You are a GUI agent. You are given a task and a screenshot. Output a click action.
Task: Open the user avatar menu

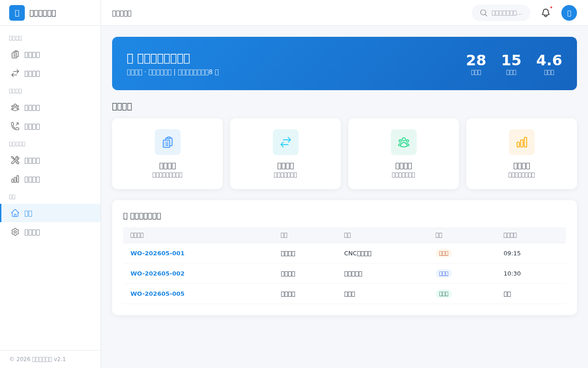[569, 13]
